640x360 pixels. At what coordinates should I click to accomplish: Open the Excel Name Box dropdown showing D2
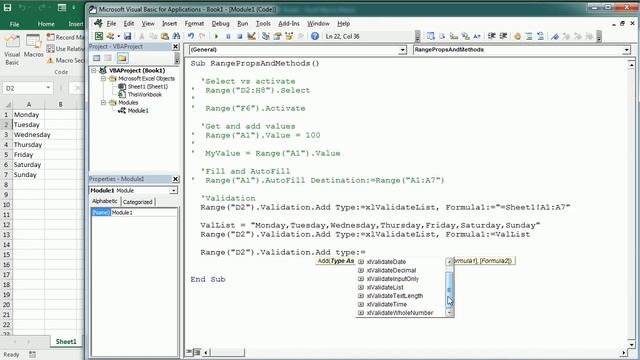(x=48, y=88)
